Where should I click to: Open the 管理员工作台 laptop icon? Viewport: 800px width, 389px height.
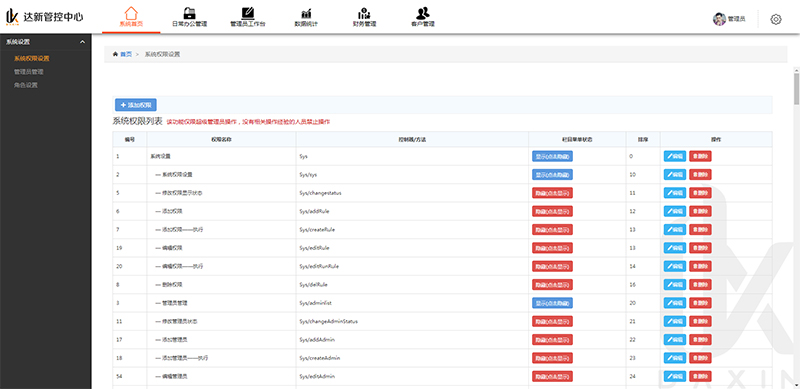point(248,13)
